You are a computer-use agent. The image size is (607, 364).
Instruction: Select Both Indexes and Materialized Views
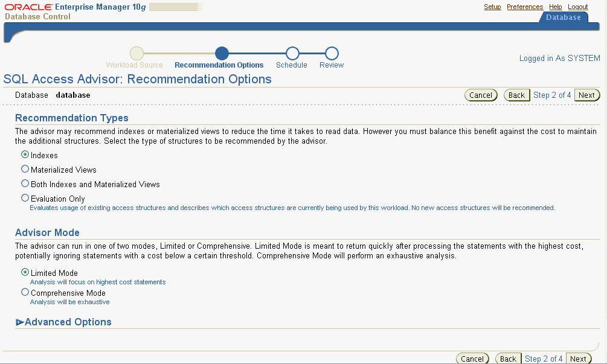(x=25, y=183)
